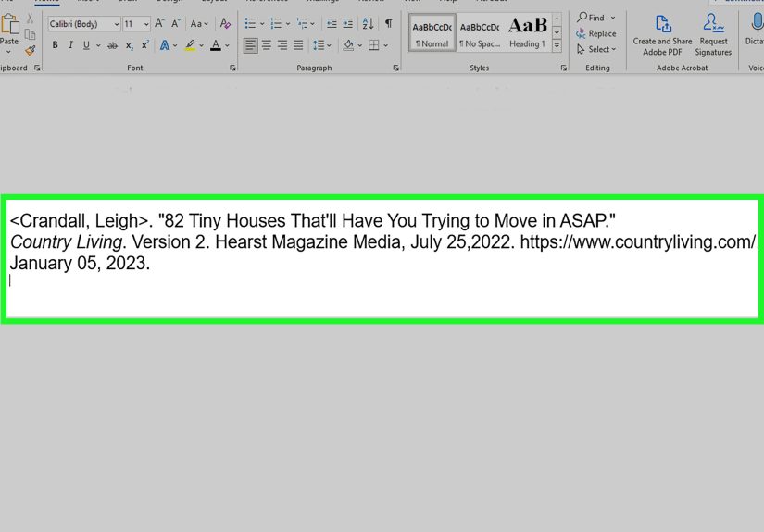Screen dimensions: 764x532
Task: Open the Paragraph dialog launcher
Action: [395, 68]
